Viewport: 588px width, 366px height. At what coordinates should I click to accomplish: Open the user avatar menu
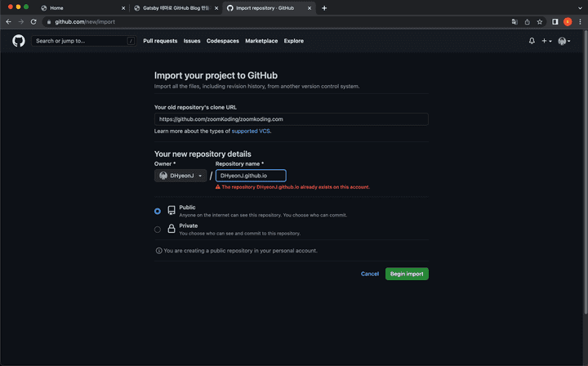point(564,41)
